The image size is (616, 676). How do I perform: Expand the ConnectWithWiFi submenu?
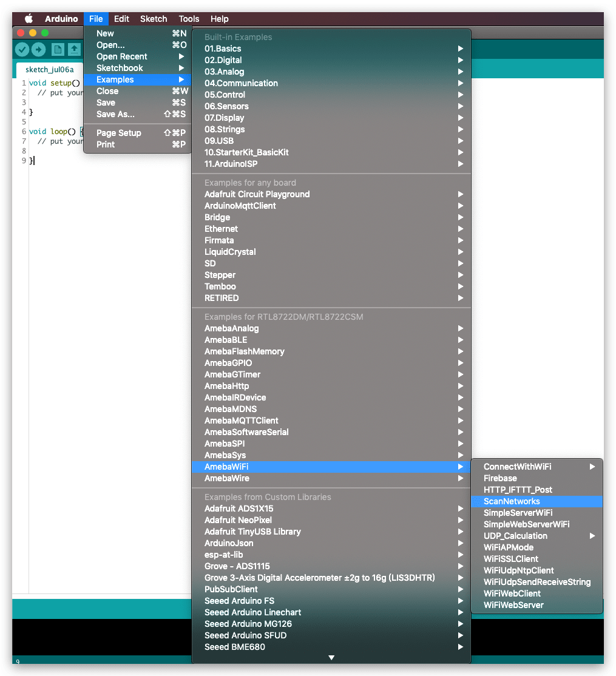(x=536, y=467)
